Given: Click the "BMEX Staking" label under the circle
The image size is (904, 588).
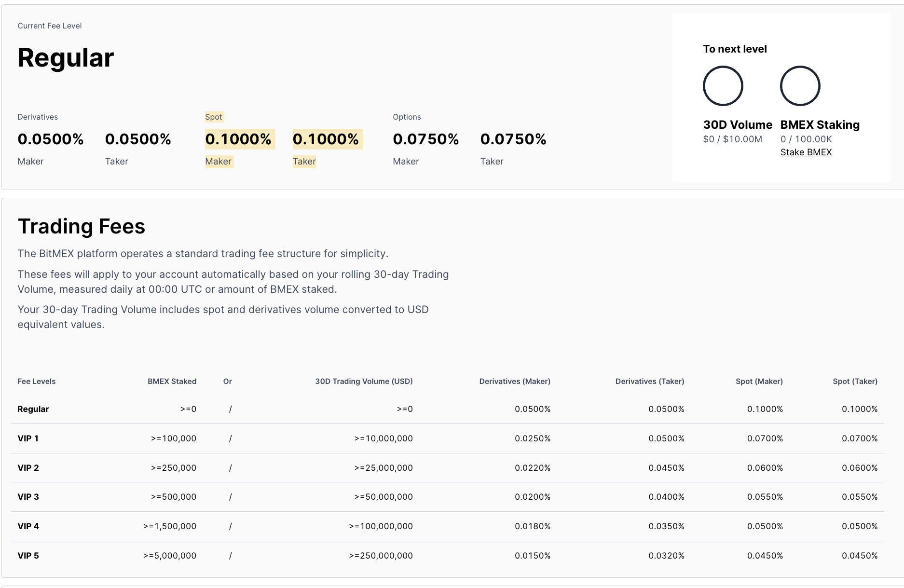Looking at the screenshot, I should click(820, 124).
